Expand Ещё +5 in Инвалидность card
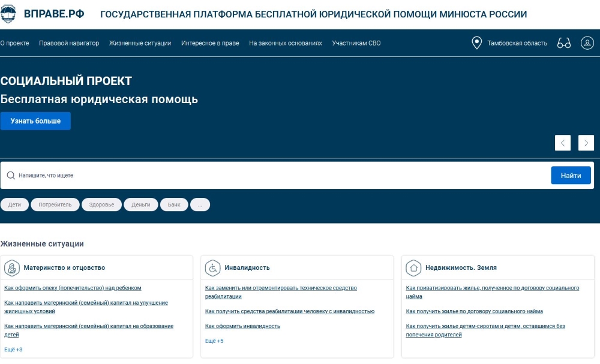 pyautogui.click(x=214, y=341)
